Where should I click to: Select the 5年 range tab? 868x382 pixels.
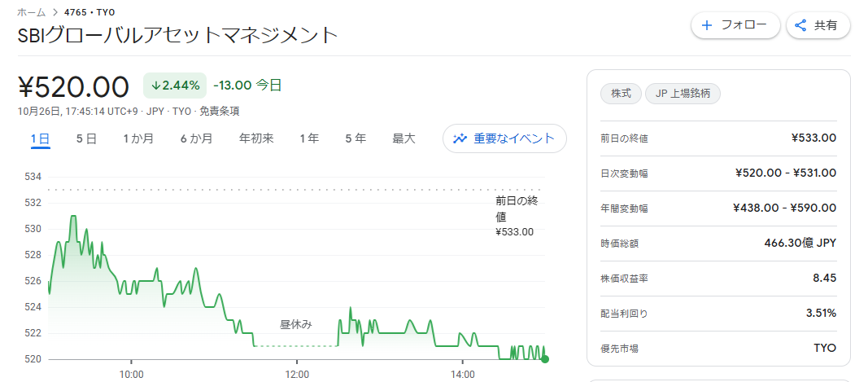click(x=355, y=138)
